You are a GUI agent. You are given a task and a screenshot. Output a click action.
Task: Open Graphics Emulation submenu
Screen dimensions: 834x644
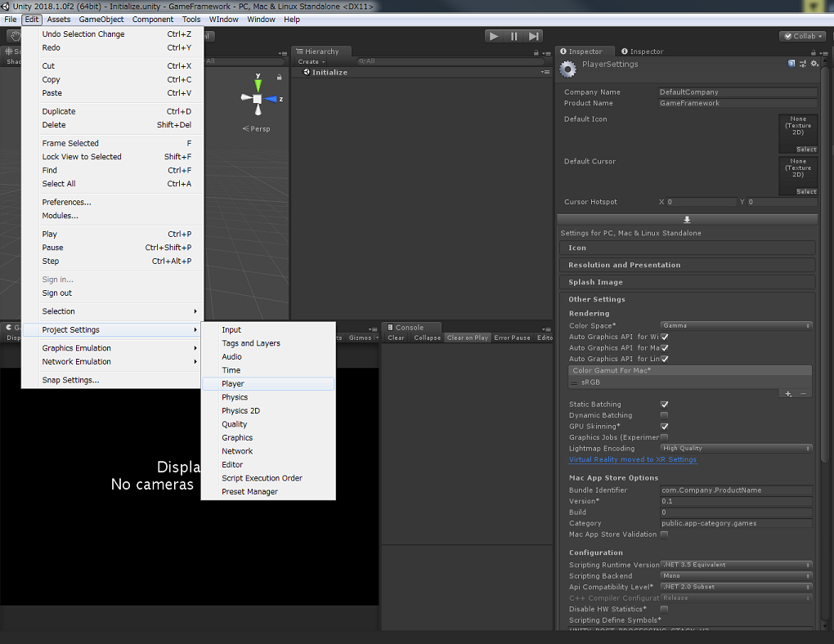click(114, 348)
